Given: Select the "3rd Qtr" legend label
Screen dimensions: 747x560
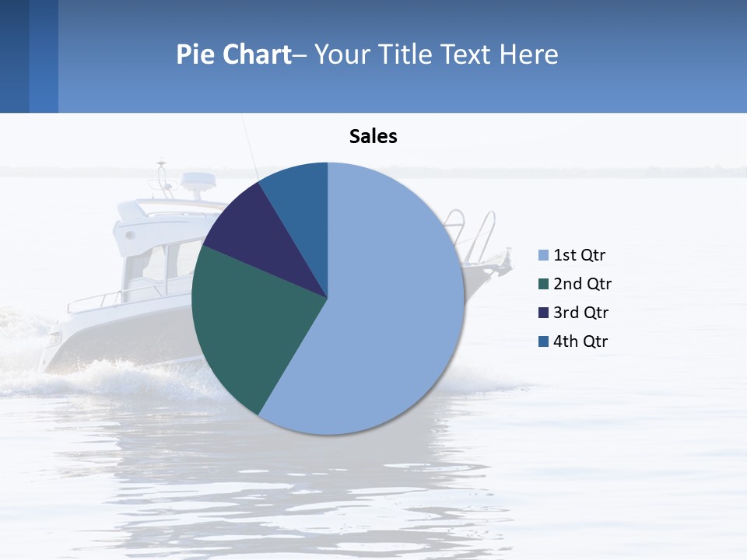Looking at the screenshot, I should [x=580, y=313].
